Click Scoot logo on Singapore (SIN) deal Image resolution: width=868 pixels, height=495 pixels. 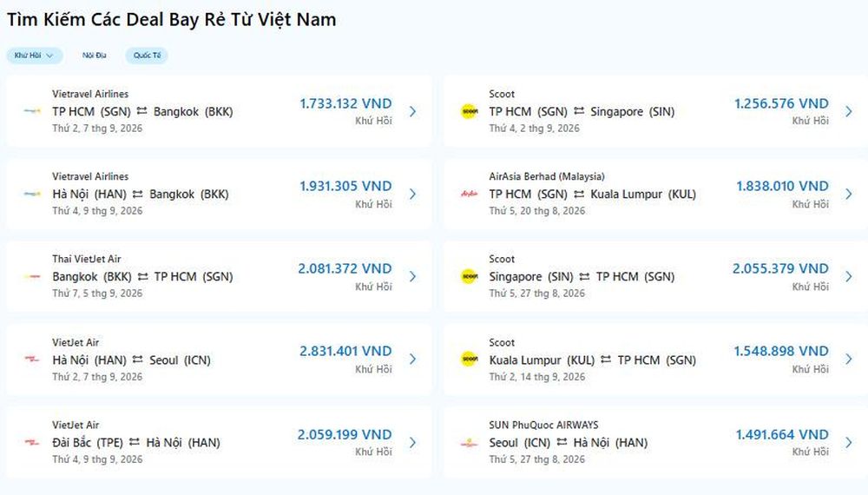pyautogui.click(x=470, y=111)
